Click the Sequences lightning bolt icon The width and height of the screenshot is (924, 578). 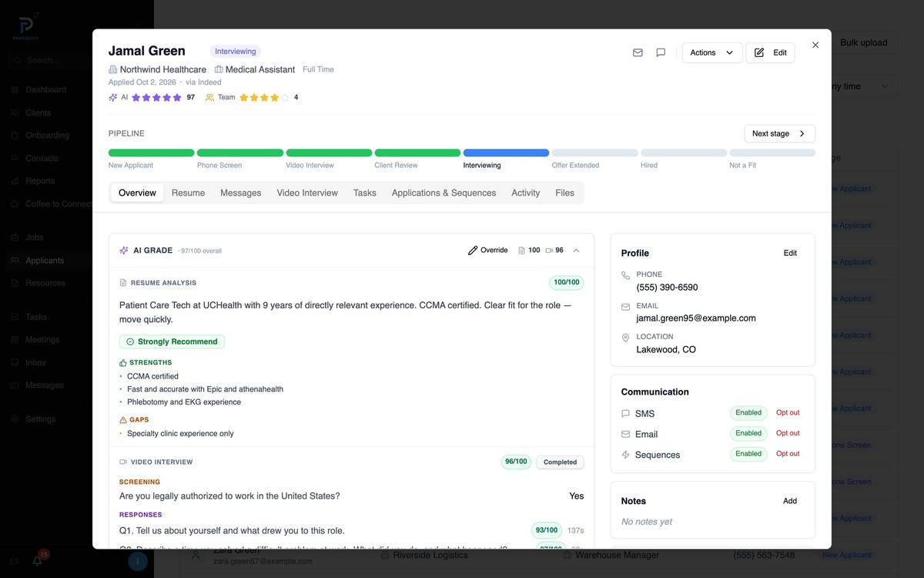point(625,455)
